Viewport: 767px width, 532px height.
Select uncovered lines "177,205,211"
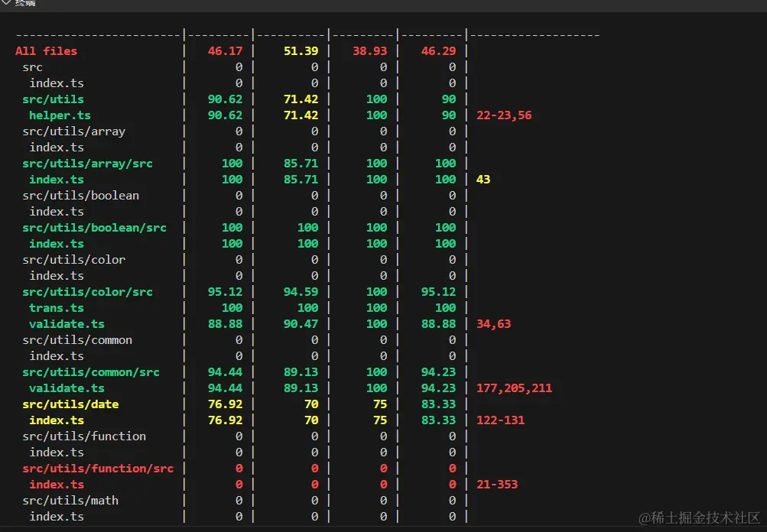(x=514, y=388)
